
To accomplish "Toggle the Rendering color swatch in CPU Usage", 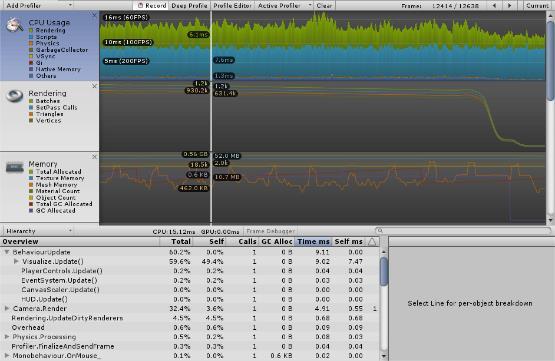I will click(x=31, y=30).
